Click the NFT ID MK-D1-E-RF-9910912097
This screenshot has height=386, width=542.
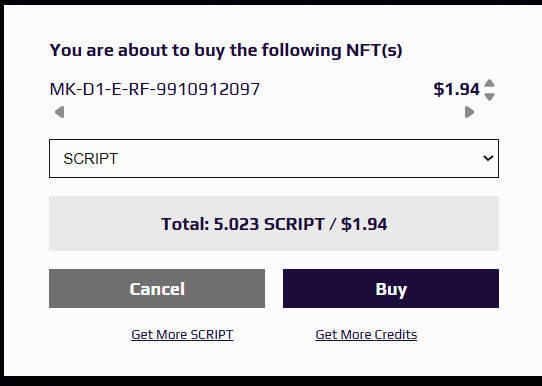155,90
